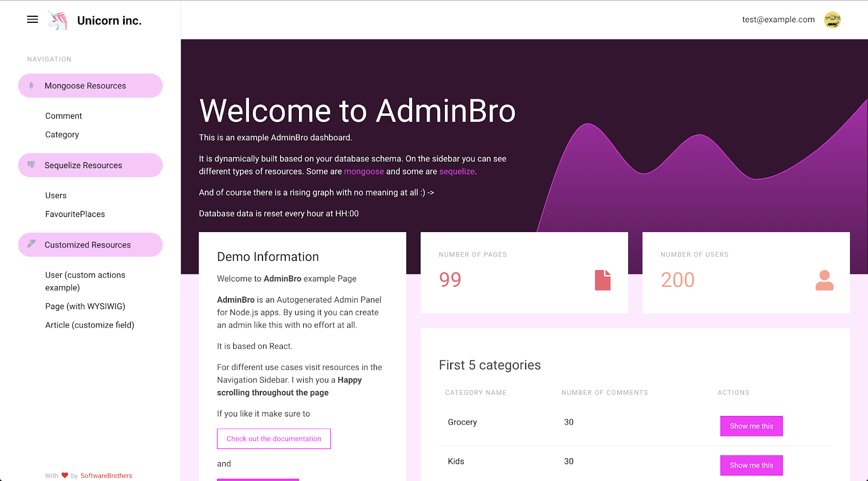Click the heart icon in footer
This screenshot has width=868, height=481.
[x=65, y=476]
